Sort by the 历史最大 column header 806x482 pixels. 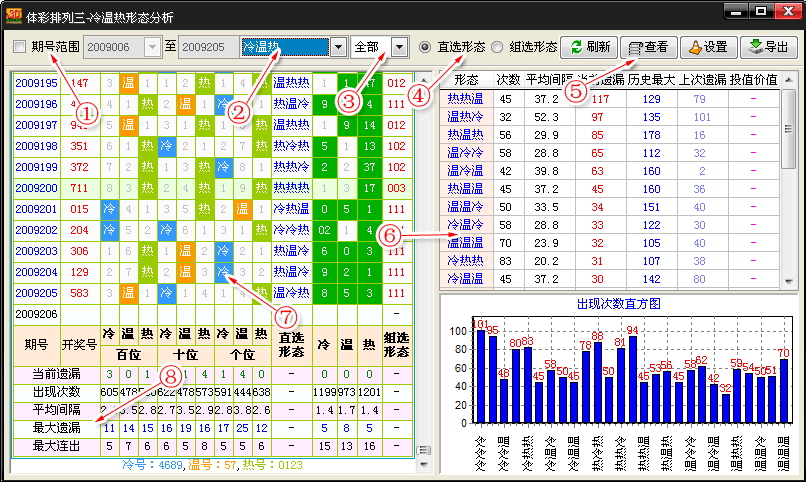(x=651, y=80)
